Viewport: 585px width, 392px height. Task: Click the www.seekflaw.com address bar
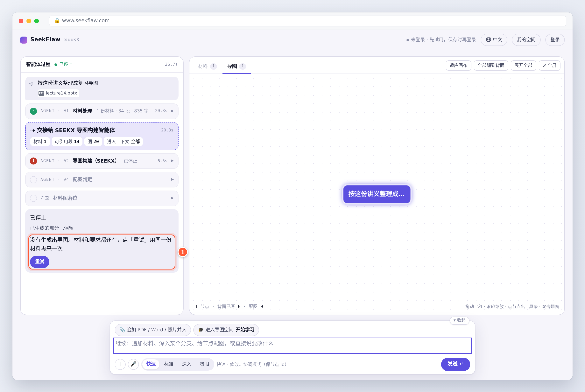coord(307,21)
